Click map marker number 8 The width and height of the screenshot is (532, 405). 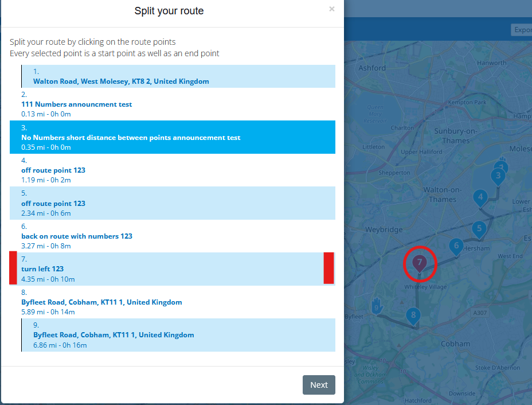(x=413, y=315)
